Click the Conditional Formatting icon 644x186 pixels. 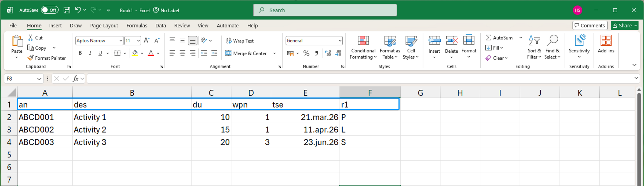click(363, 41)
